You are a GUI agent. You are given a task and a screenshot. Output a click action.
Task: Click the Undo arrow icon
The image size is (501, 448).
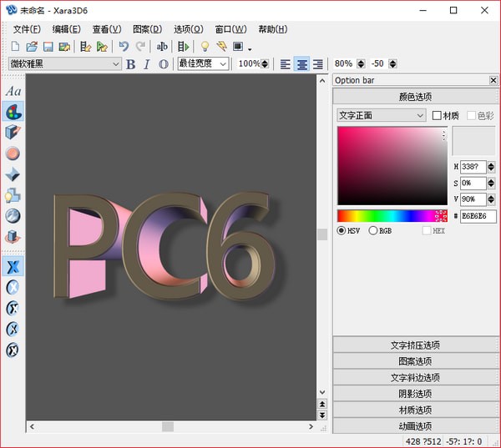click(x=124, y=47)
